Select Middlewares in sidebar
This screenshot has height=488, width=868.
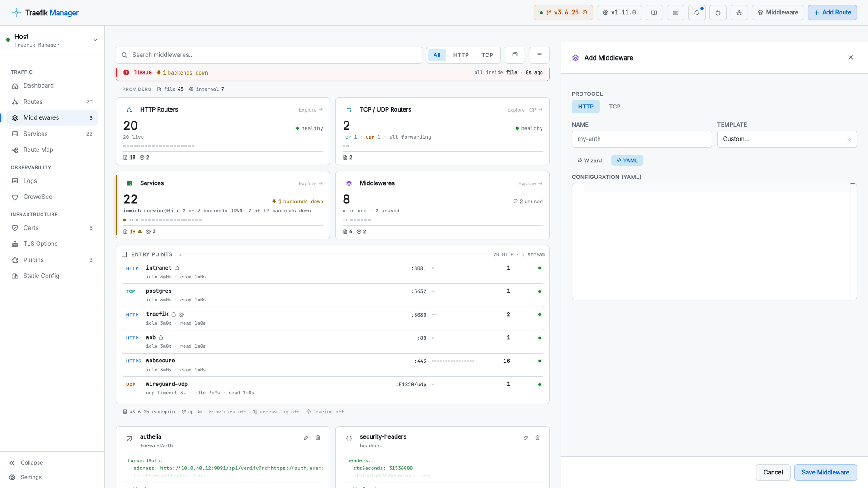pos(52,118)
